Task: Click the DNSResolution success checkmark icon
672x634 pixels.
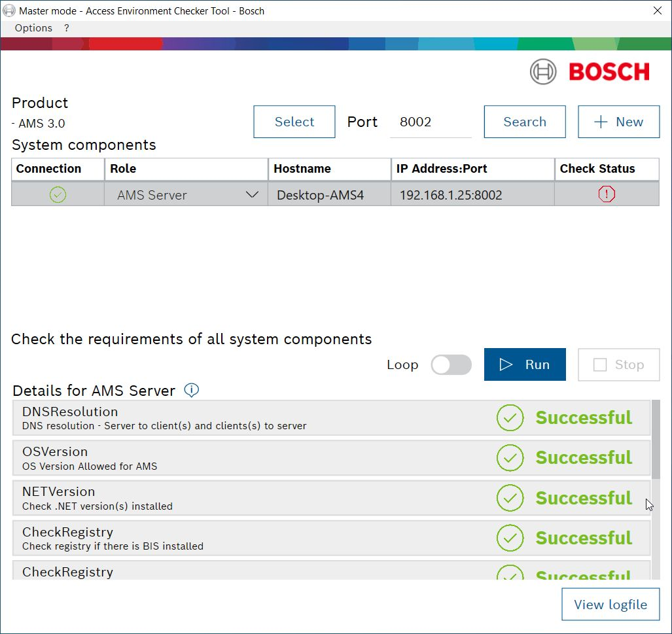Action: 510,418
